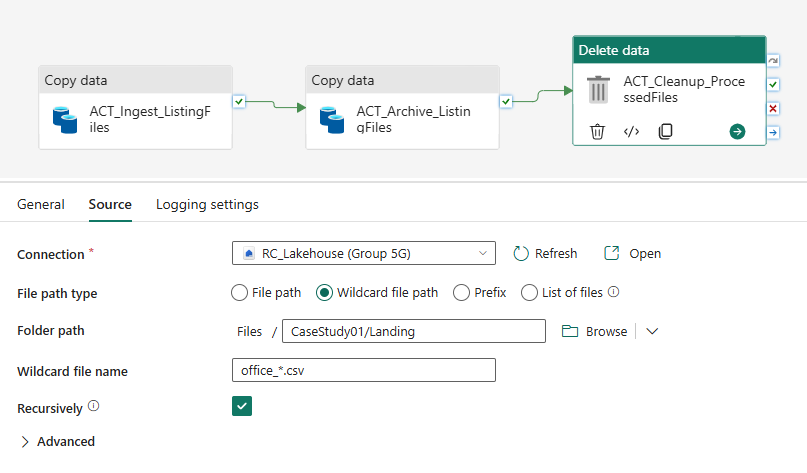This screenshot has height=473, width=807.
Task: Click Wildcard file name field office_*.csv
Action: point(364,370)
